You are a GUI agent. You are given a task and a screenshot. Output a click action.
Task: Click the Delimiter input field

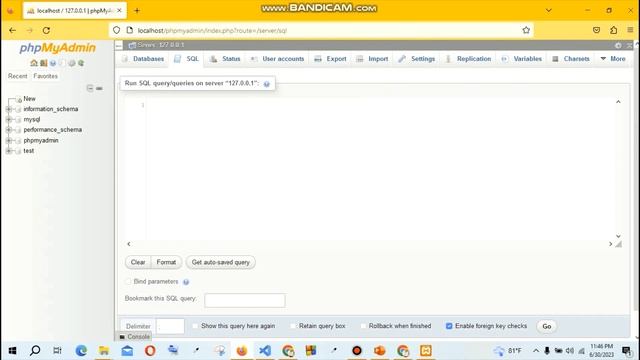tap(170, 326)
